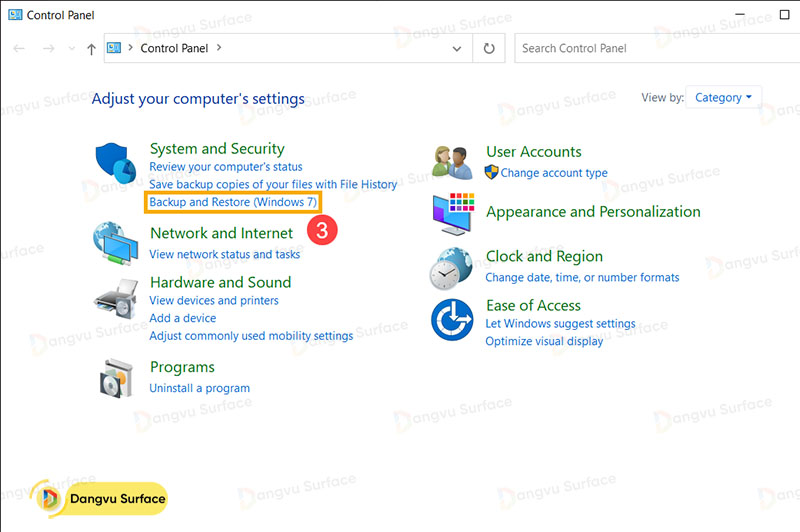Maximize the Control Panel window
This screenshot has height=532, width=800.
point(785,15)
